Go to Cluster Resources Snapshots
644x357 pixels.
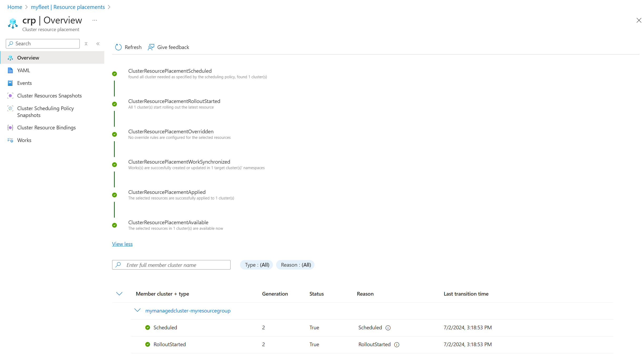(49, 96)
